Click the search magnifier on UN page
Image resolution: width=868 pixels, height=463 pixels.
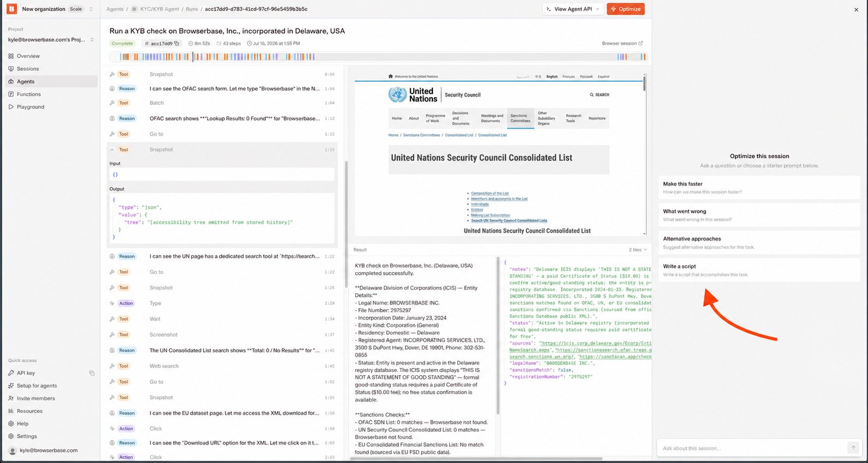592,95
